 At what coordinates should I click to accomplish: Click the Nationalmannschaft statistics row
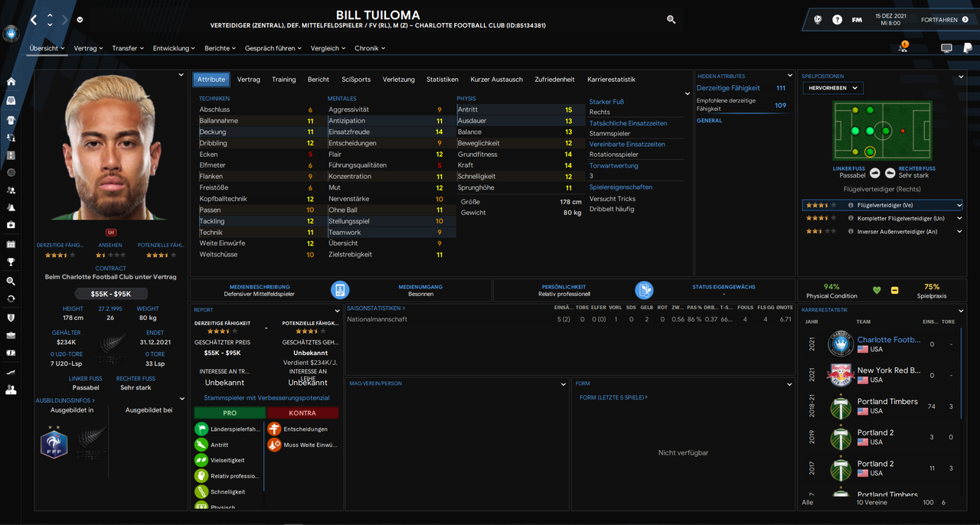pyautogui.click(x=570, y=319)
